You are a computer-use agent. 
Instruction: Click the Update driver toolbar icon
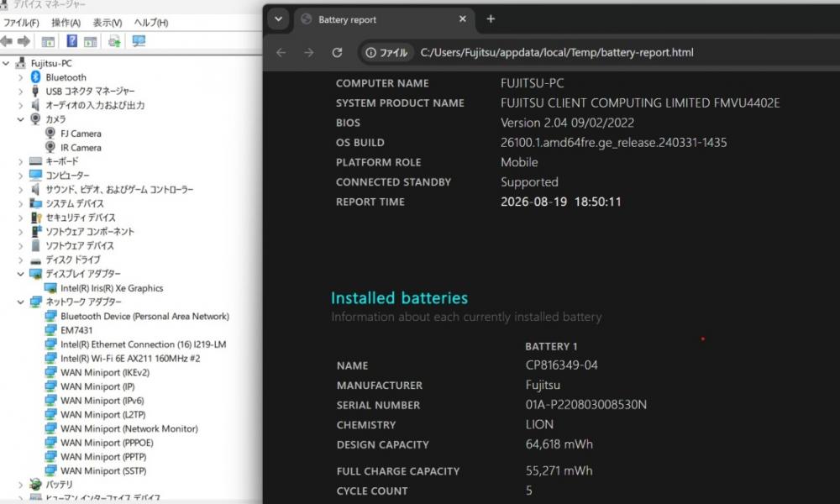(x=114, y=41)
